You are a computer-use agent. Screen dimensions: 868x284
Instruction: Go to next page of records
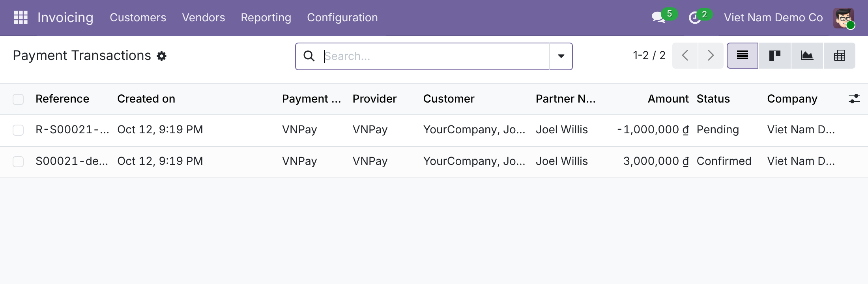[x=711, y=56]
